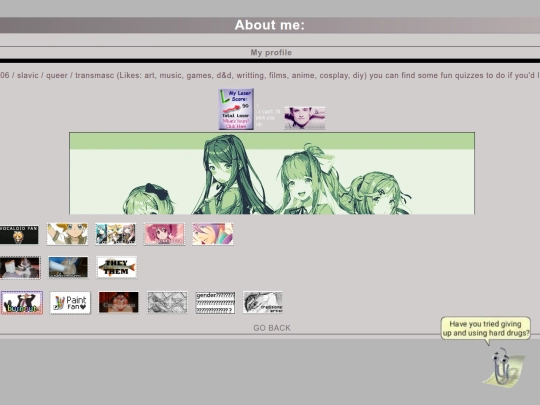Open the They Them fish stamp

pyautogui.click(x=116, y=267)
